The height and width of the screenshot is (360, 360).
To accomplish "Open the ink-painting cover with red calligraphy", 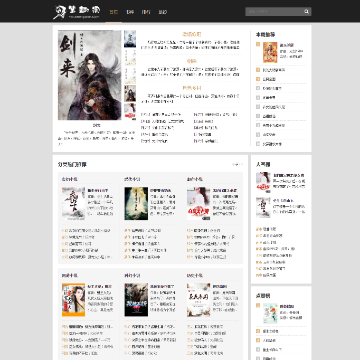I will 74,203.
